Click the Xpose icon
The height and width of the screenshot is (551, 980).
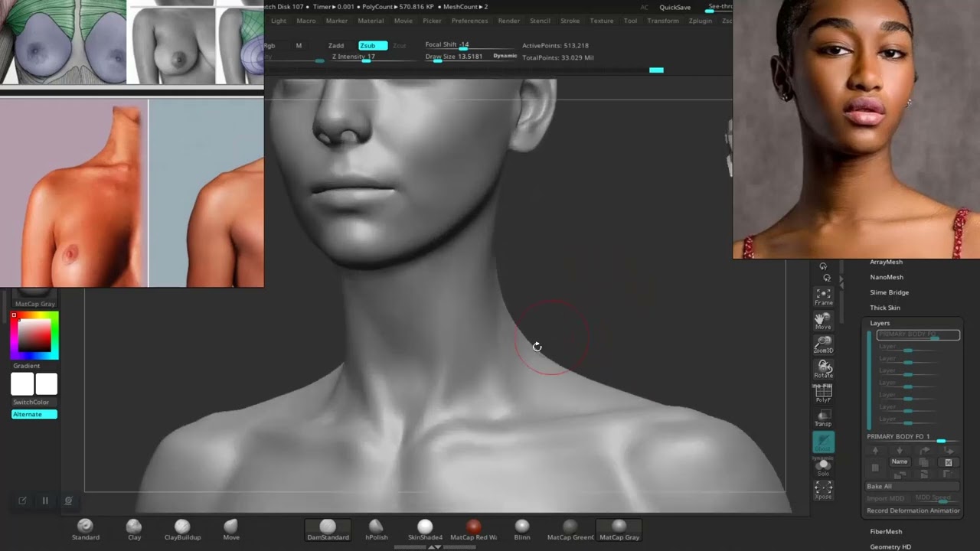[823, 491]
